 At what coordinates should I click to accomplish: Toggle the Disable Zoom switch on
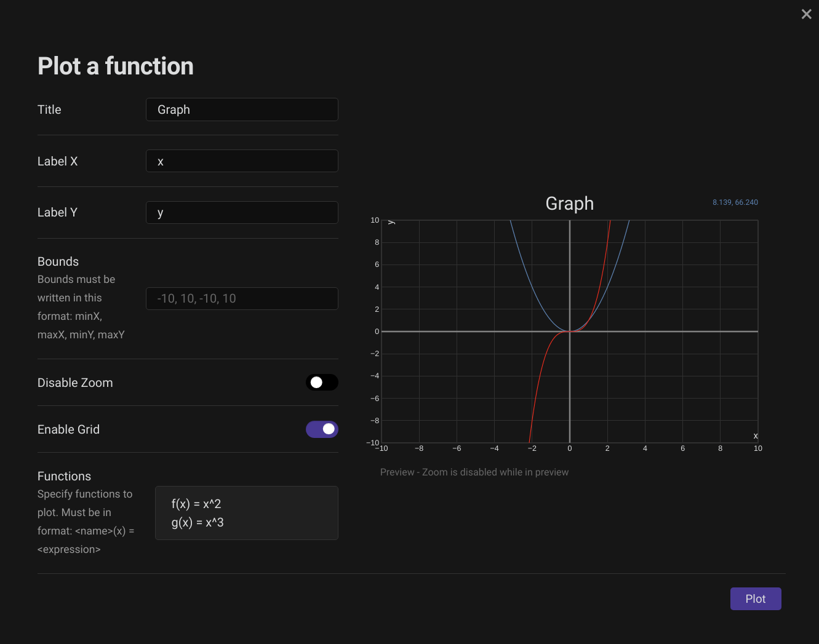322,382
